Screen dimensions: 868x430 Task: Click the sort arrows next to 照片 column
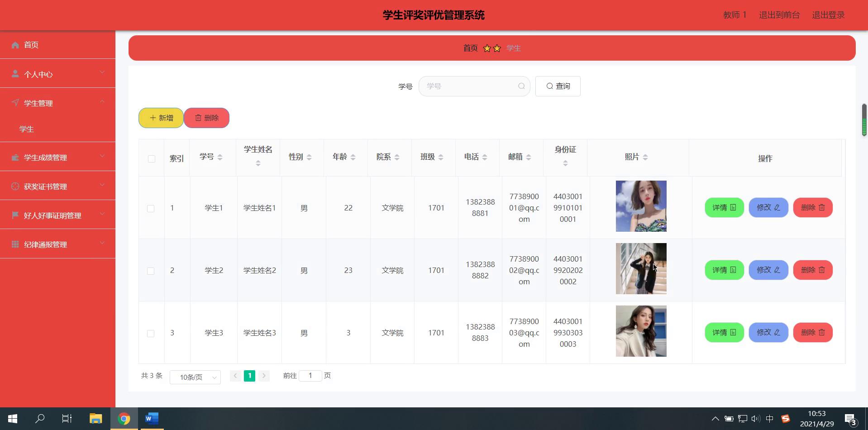(x=645, y=157)
